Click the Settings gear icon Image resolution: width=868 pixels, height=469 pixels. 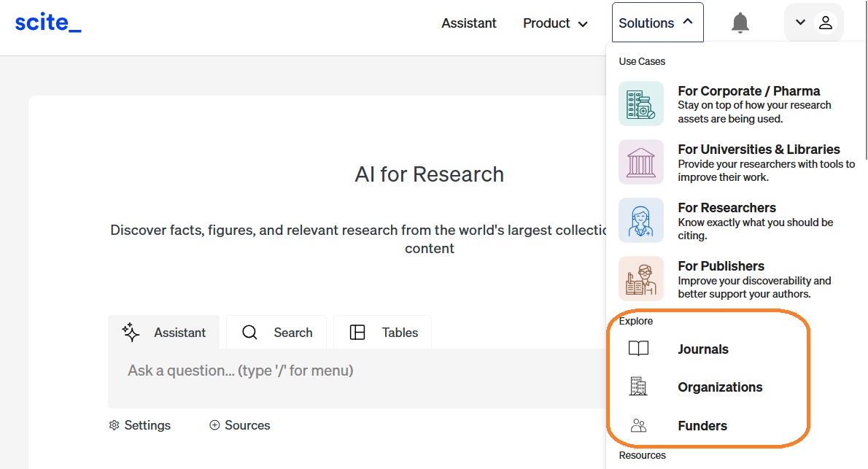[114, 425]
